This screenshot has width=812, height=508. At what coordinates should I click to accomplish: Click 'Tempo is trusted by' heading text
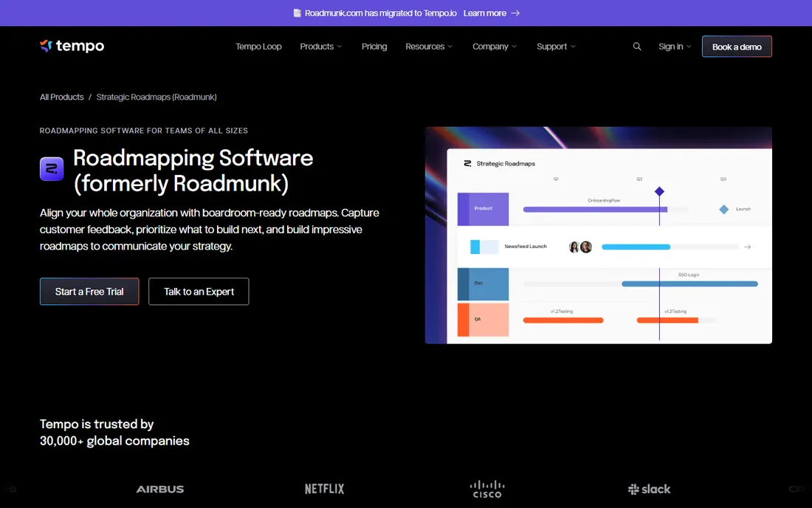97,424
